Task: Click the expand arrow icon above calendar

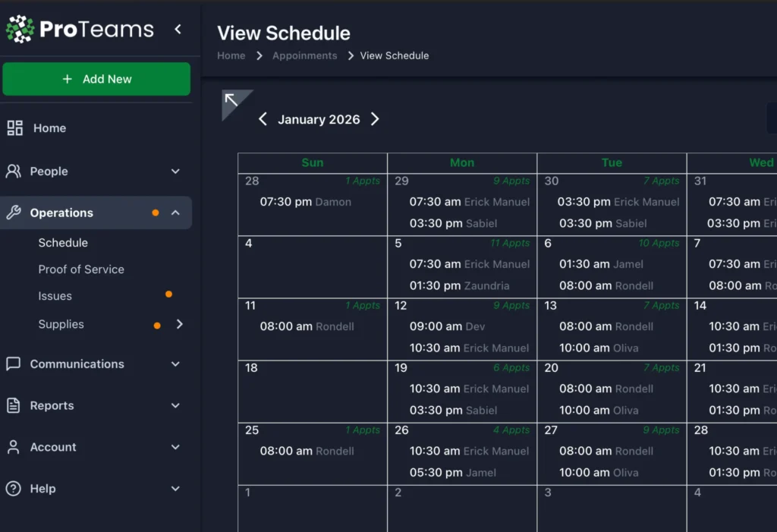Action: [232, 101]
